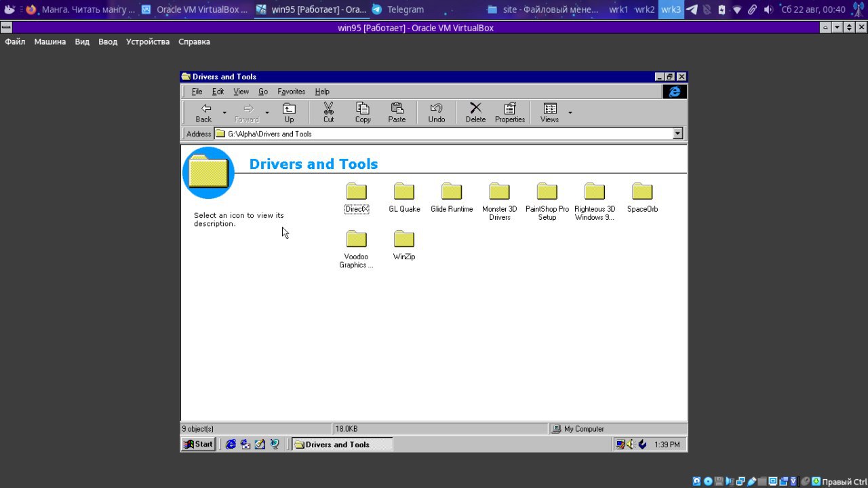Viewport: 868px width, 488px height.
Task: Switch to the Telegram window task
Action: pyautogui.click(x=397, y=10)
